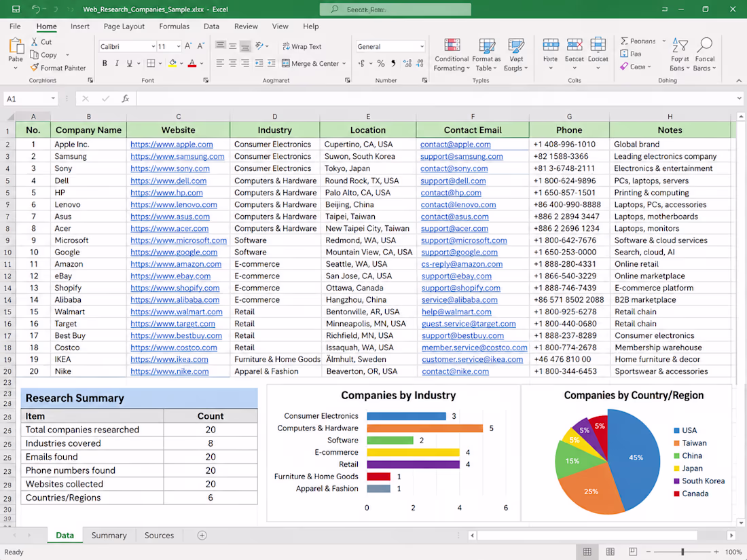The height and width of the screenshot is (560, 747).
Task: Click the Copy icon
Action: pos(35,55)
